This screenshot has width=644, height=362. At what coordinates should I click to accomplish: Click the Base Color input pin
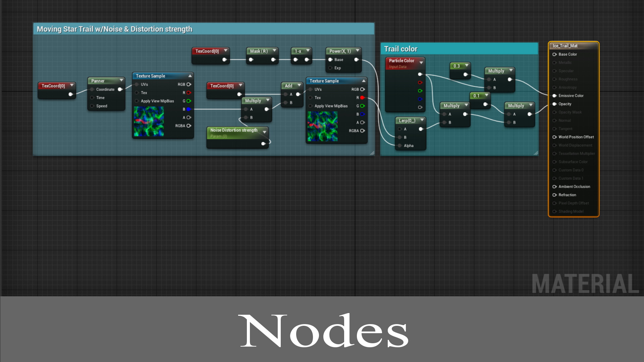pyautogui.click(x=554, y=54)
